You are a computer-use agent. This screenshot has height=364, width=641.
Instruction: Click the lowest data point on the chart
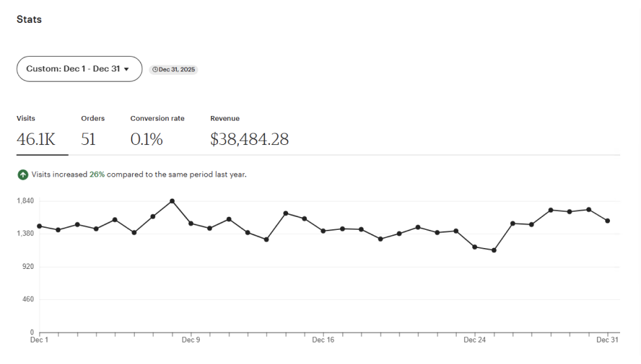494,250
